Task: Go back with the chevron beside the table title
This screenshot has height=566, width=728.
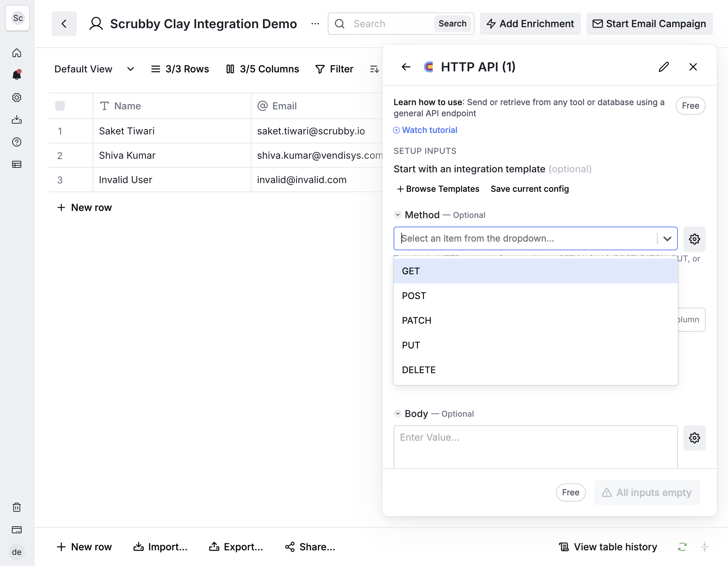Action: pos(64,24)
